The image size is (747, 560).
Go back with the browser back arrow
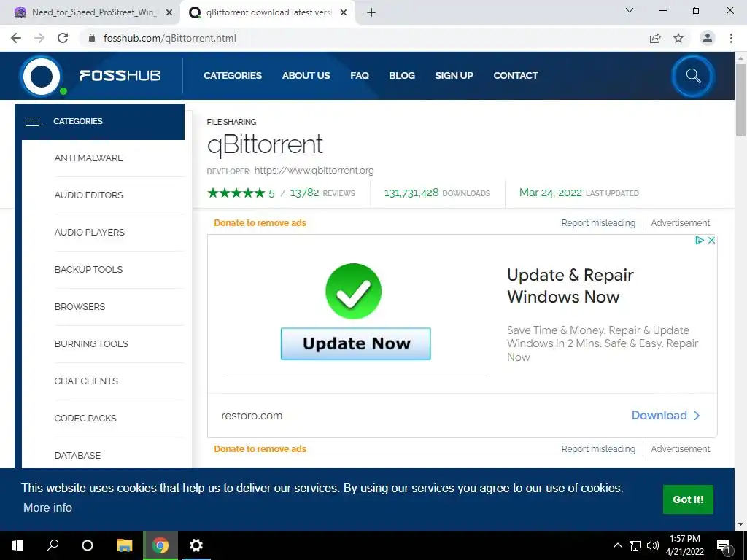pyautogui.click(x=16, y=38)
